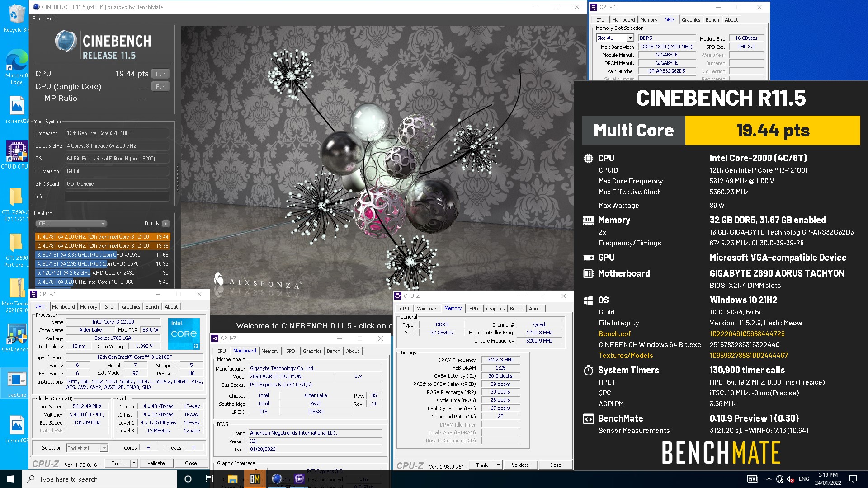Open the Graphics tab in the Memory tab window

point(495,309)
